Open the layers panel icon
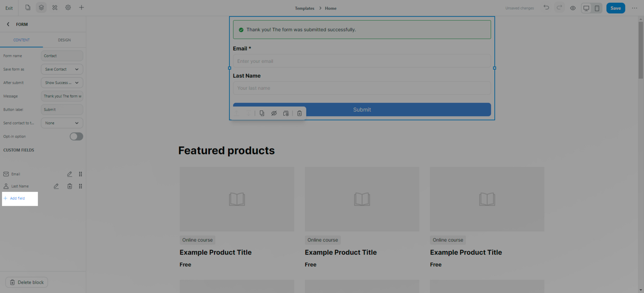This screenshot has width=644, height=293. point(41,8)
